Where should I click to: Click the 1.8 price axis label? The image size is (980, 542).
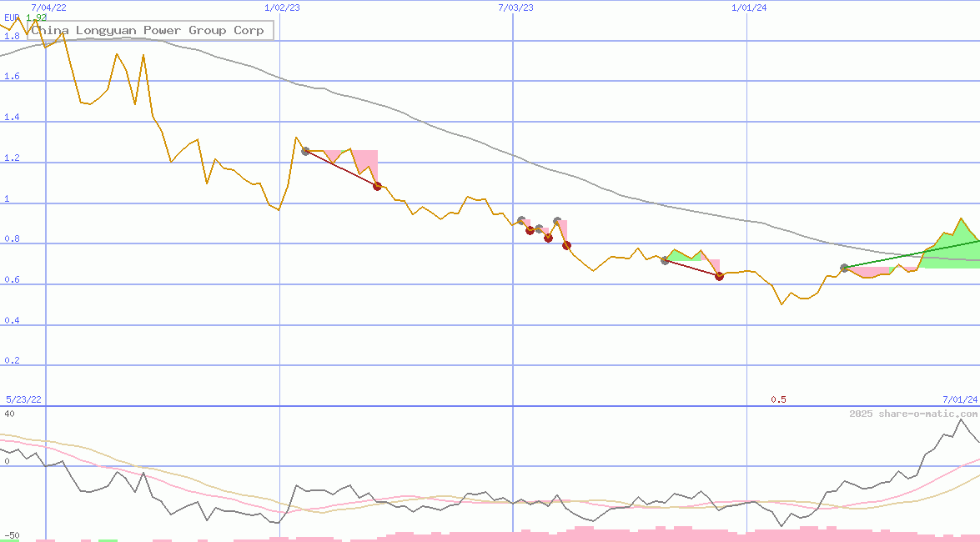tap(12, 36)
